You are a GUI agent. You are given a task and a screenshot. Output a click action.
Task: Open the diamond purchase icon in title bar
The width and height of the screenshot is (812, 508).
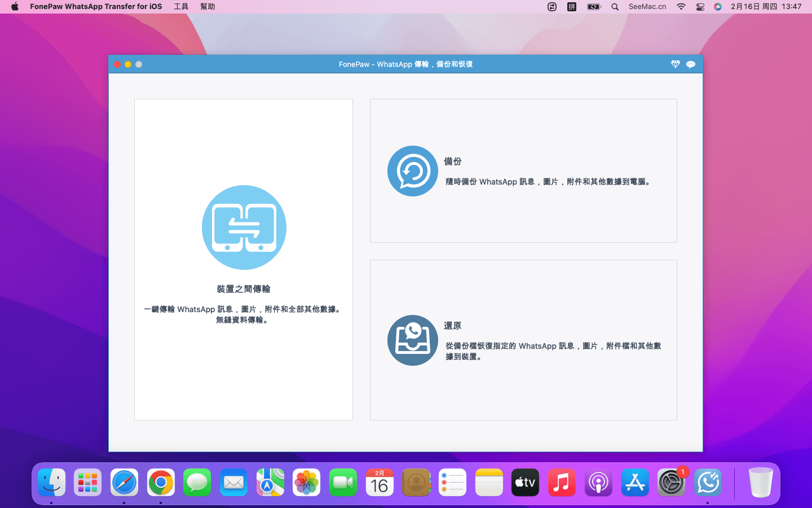click(x=676, y=64)
